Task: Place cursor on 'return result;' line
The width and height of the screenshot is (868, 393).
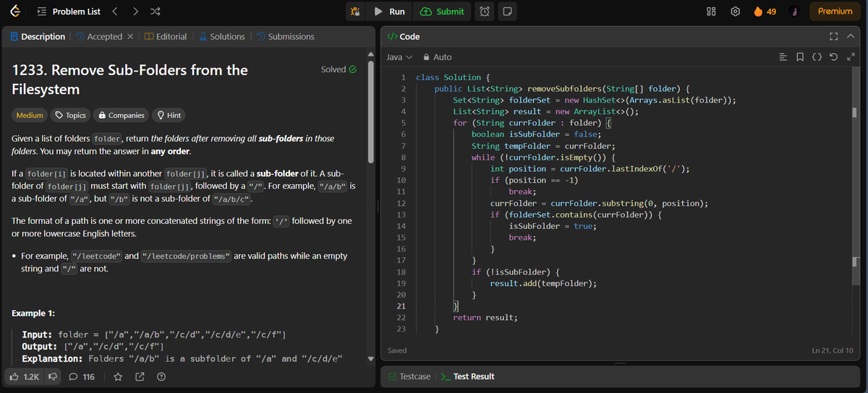Action: pyautogui.click(x=485, y=317)
